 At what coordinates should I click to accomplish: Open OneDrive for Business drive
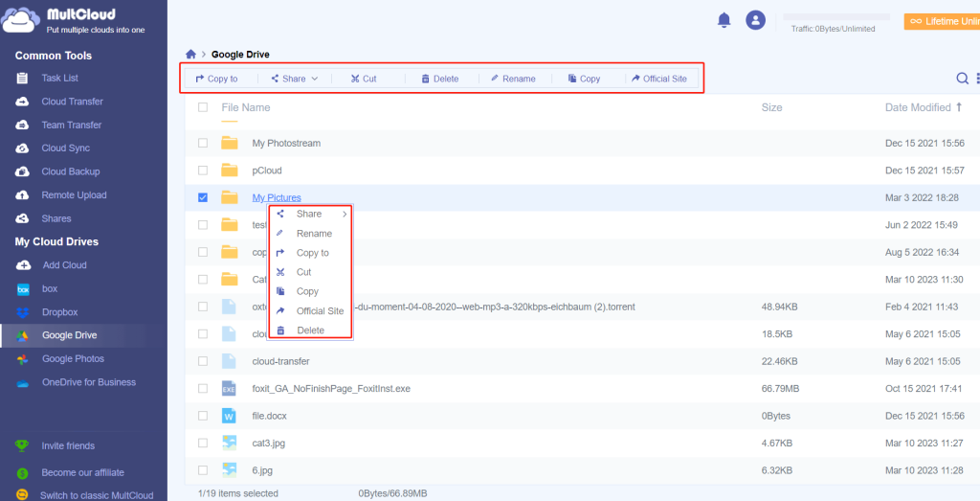pos(89,382)
